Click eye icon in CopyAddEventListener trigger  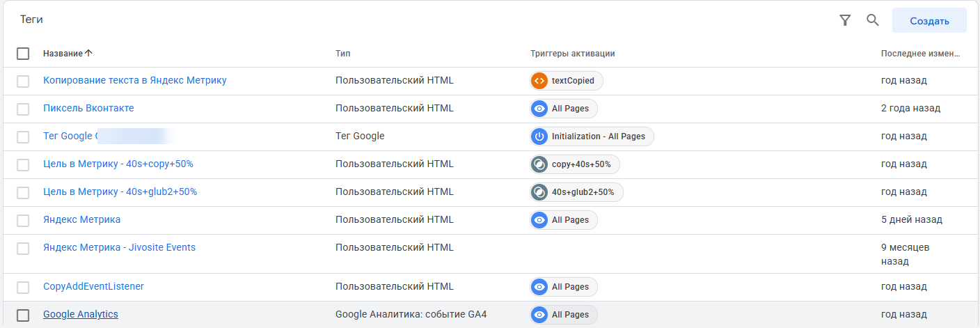click(539, 287)
